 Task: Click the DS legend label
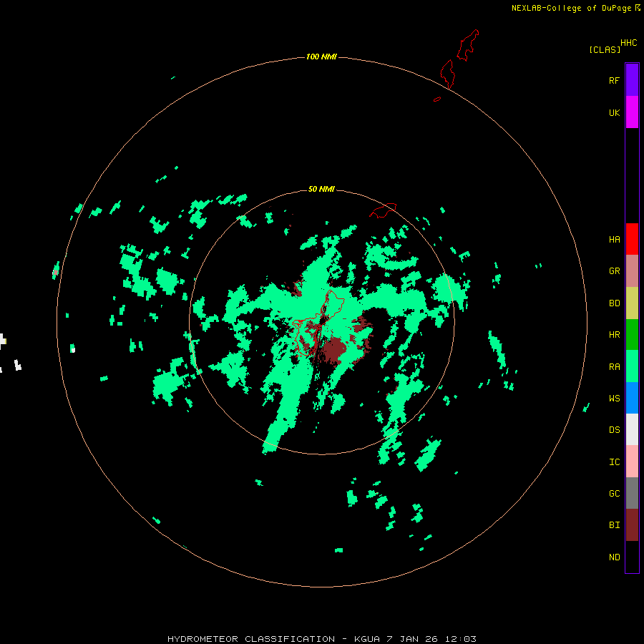614,430
